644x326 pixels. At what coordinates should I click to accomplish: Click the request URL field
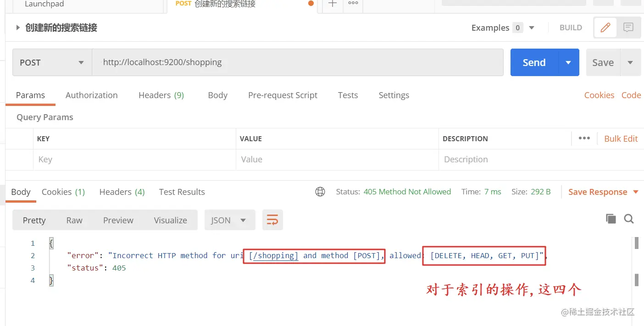point(298,62)
